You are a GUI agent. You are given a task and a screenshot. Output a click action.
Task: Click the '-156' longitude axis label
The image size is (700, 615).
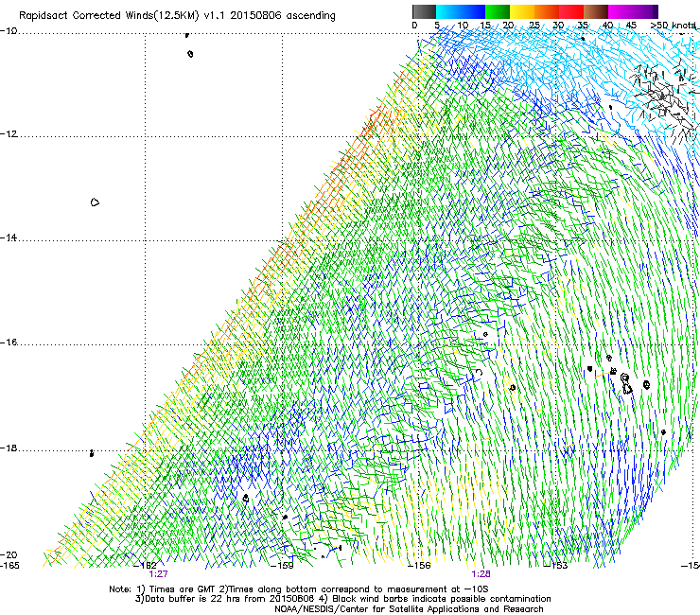419,566
